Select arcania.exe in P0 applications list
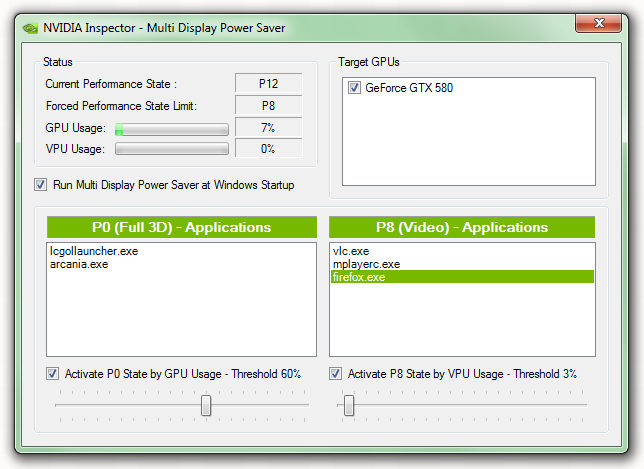Viewport: 644px width, 469px height. click(x=181, y=264)
